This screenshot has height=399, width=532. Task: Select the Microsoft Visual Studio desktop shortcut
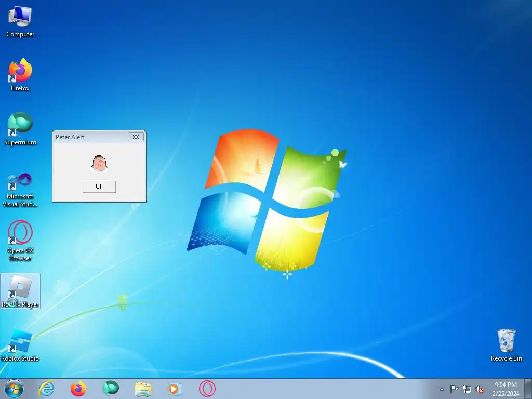pos(20,190)
